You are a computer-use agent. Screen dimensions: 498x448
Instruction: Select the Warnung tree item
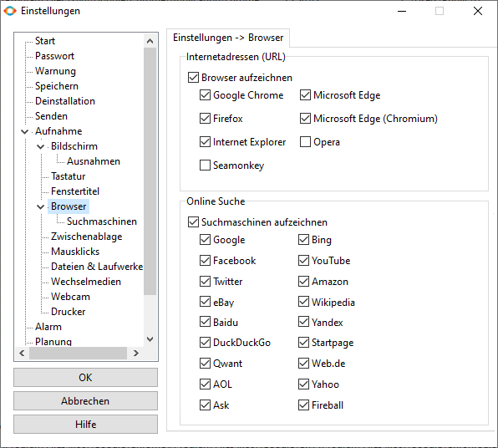tap(56, 71)
